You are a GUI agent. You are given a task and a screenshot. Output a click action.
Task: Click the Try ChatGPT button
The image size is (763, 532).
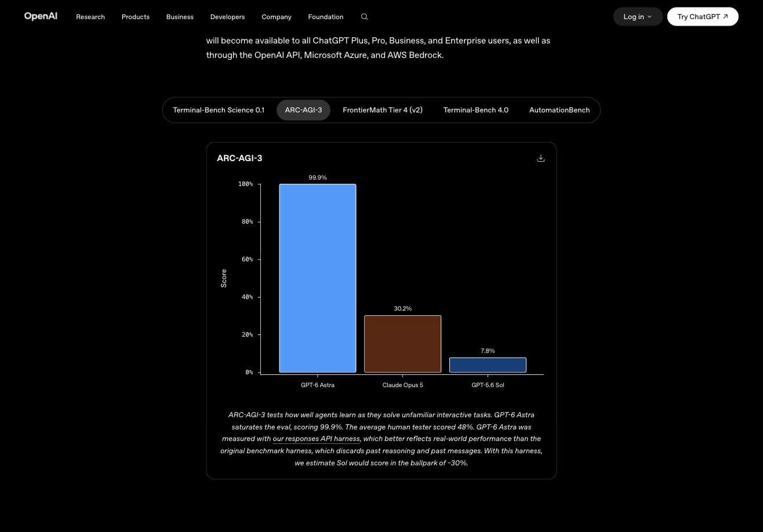(x=703, y=17)
